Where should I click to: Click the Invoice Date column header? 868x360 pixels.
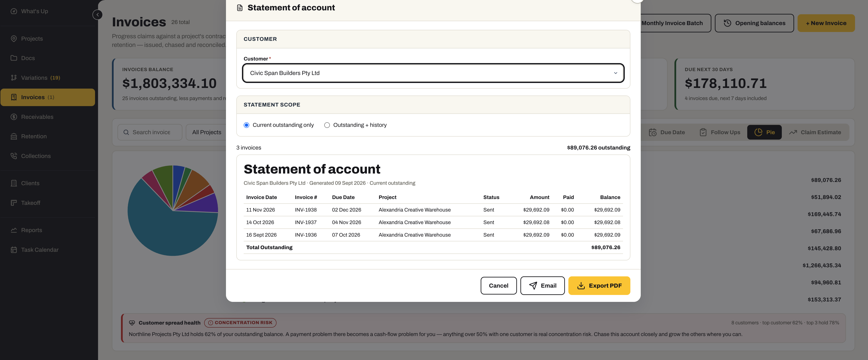click(x=261, y=198)
